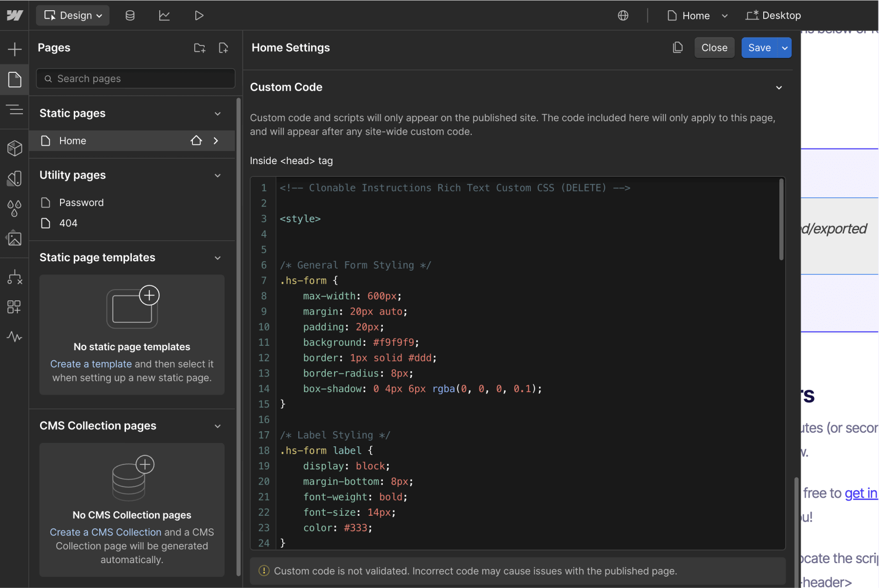Select the Home page row
Viewport: 879px width, 588px height.
(x=132, y=141)
